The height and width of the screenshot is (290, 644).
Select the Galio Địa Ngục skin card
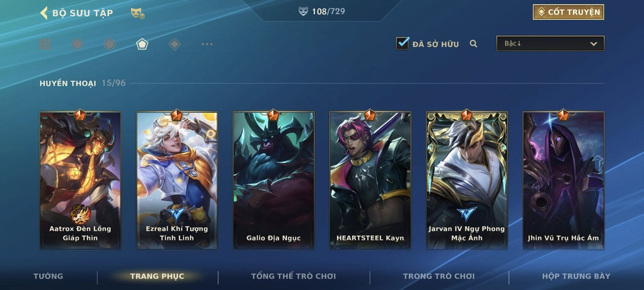point(274,180)
